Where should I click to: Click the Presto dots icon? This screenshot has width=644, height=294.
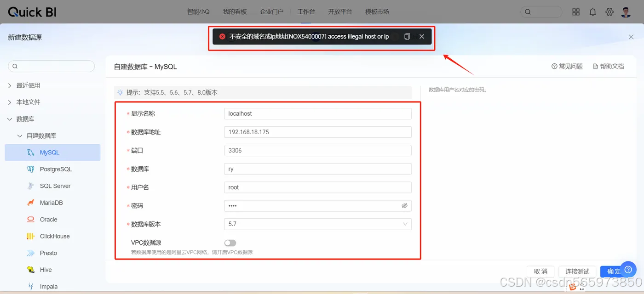(31, 253)
